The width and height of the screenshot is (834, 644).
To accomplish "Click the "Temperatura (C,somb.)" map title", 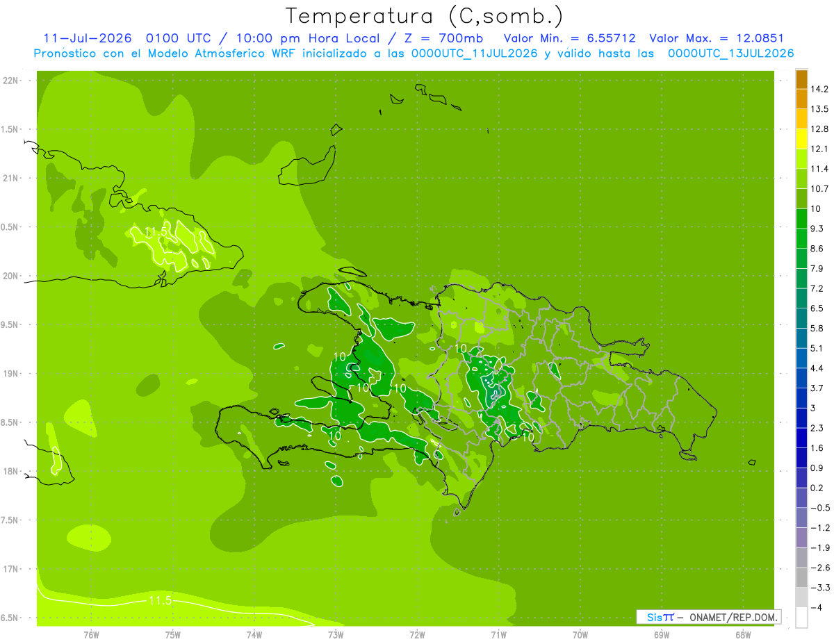I will pyautogui.click(x=424, y=16).
